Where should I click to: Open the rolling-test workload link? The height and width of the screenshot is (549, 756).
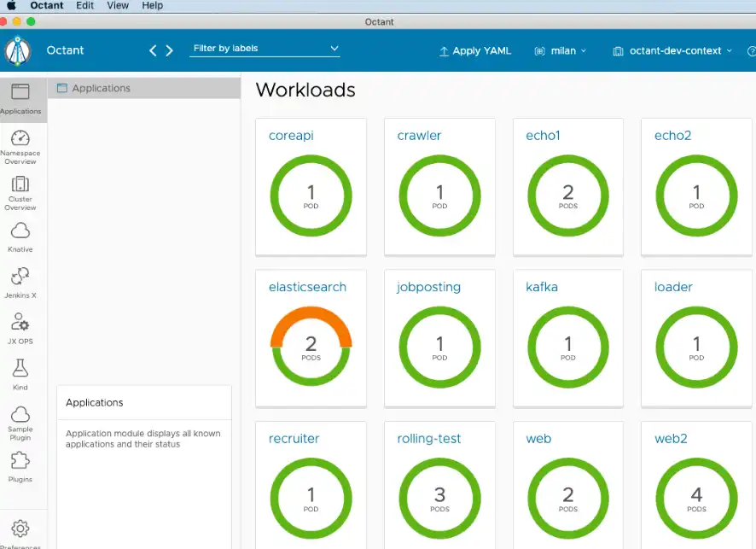[x=428, y=439]
